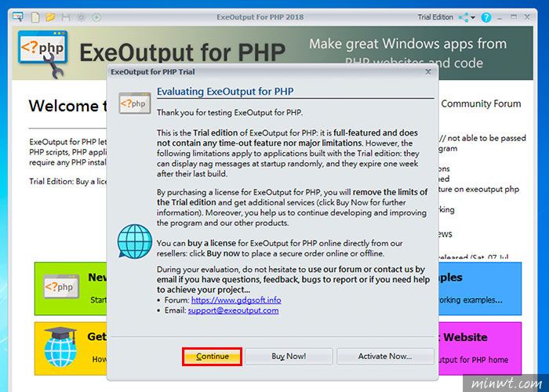Click the settings gear icon in the title toolbar
The image size is (549, 392).
(x=81, y=16)
